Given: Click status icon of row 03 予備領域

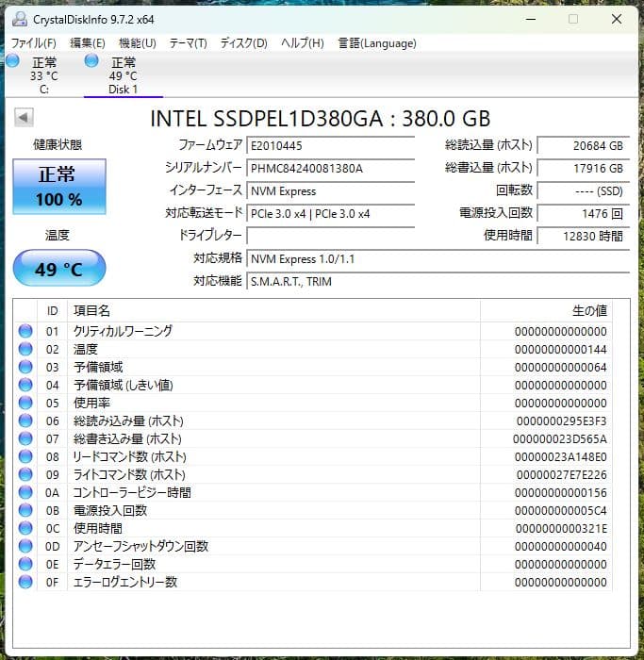Looking at the screenshot, I should 25,367.
